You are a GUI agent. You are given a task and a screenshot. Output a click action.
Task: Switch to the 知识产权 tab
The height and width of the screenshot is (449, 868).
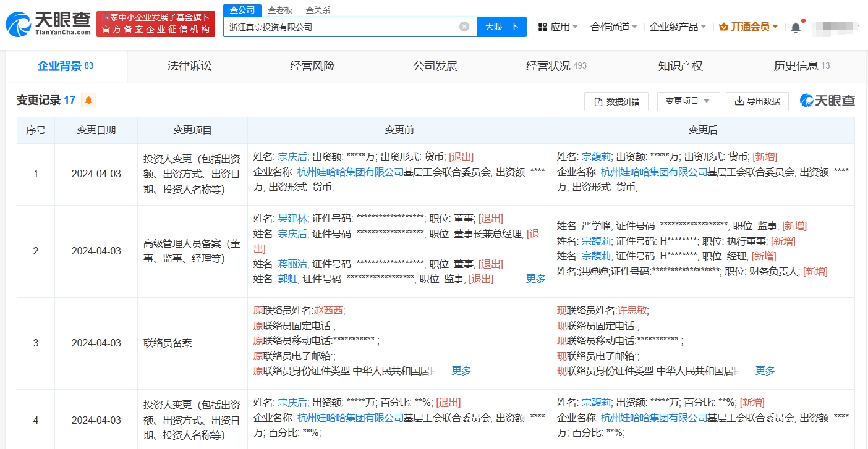pos(681,66)
